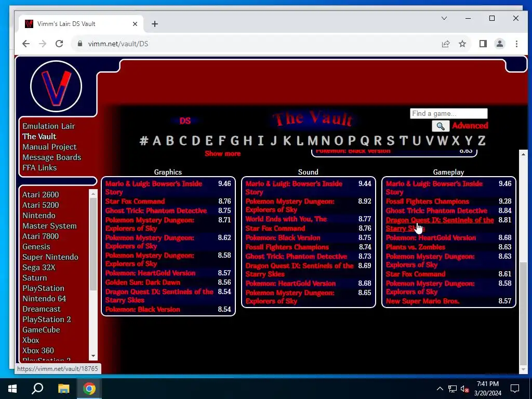
Task: Open Dragon Quest IX in Gameplay
Action: [x=440, y=224]
